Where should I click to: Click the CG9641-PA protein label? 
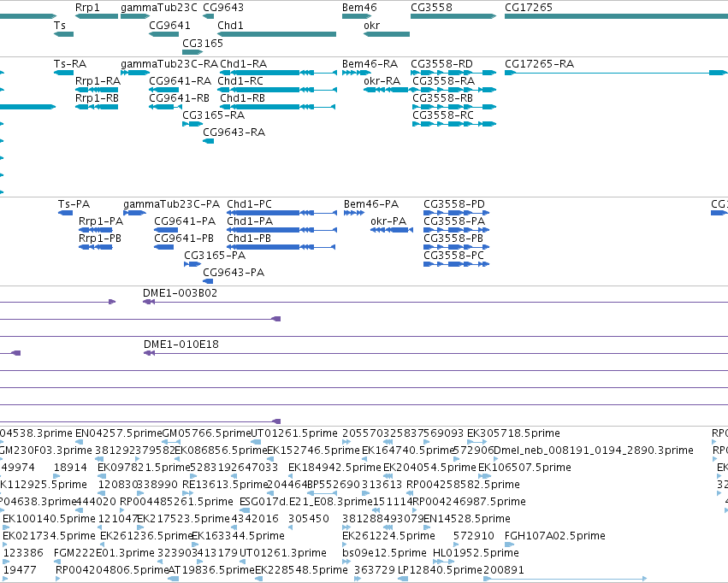coord(185,221)
